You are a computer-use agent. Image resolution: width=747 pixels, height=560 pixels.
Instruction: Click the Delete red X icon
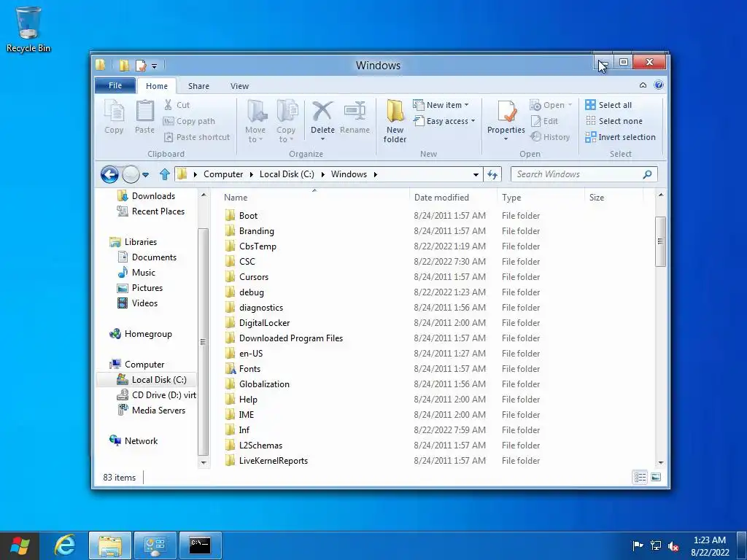322,112
